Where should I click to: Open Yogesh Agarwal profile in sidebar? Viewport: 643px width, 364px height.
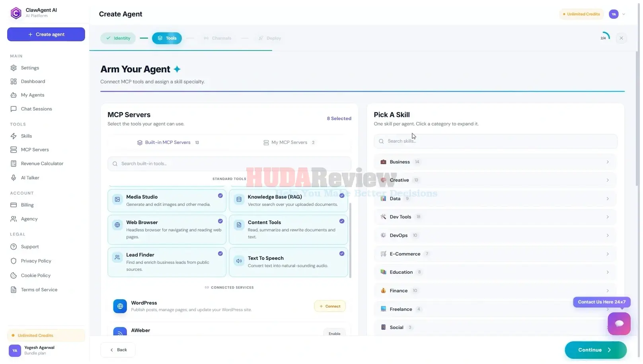pos(46,350)
